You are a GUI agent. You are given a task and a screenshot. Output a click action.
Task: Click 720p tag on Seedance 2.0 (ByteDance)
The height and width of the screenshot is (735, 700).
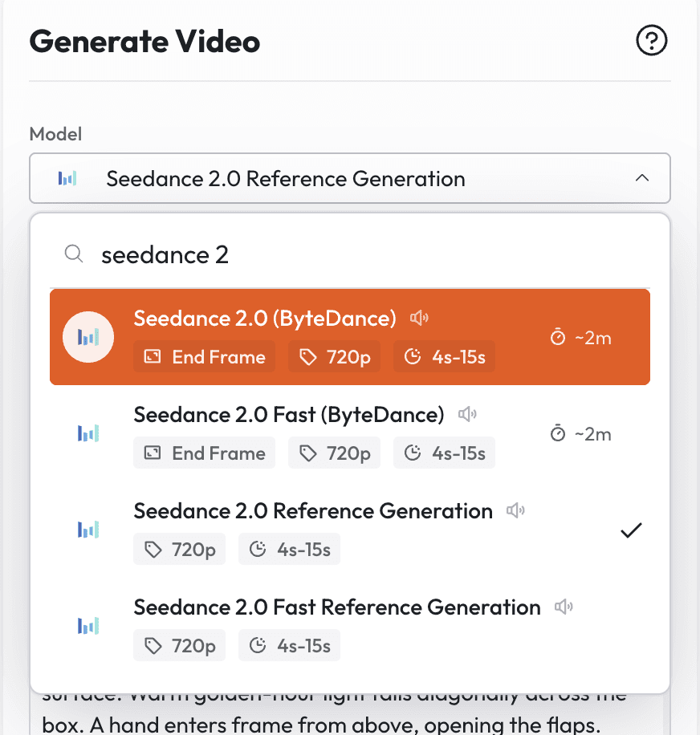tap(334, 357)
